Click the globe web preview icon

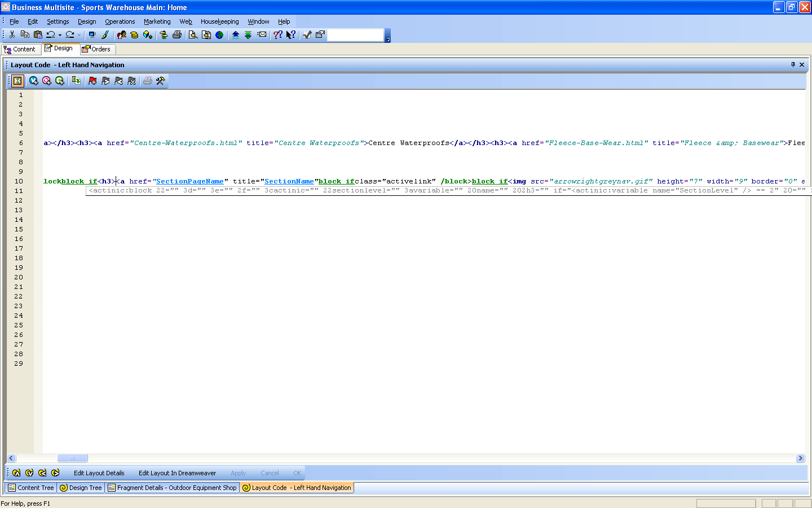[x=219, y=35]
